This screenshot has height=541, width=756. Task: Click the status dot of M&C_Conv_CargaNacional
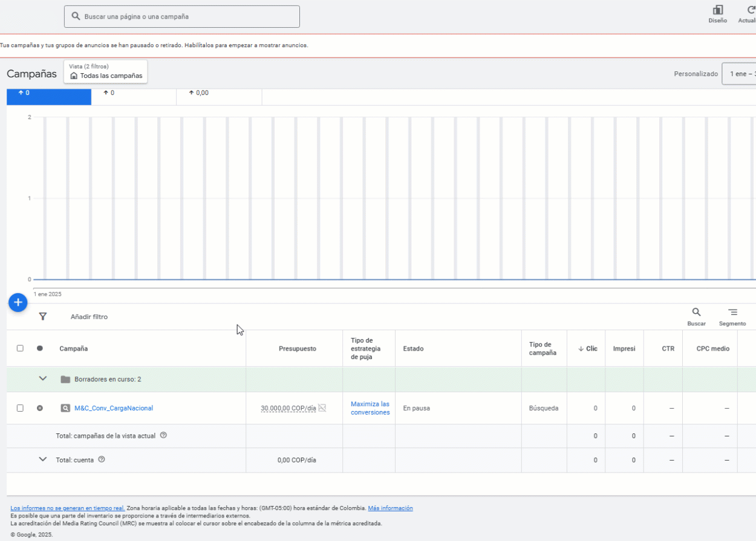(x=40, y=408)
